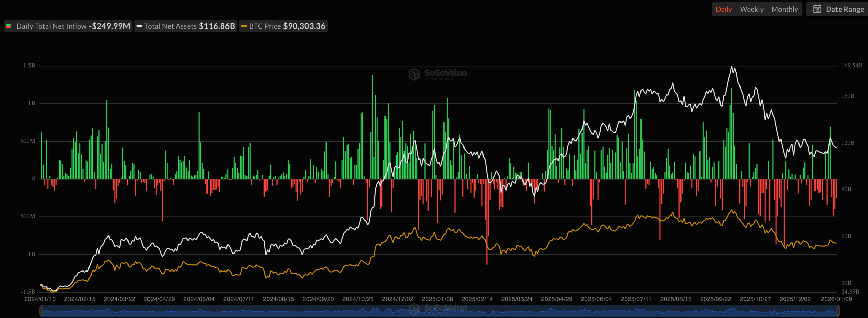The image size is (868, 318).
Task: Switch to the Monthly view
Action: (x=785, y=9)
